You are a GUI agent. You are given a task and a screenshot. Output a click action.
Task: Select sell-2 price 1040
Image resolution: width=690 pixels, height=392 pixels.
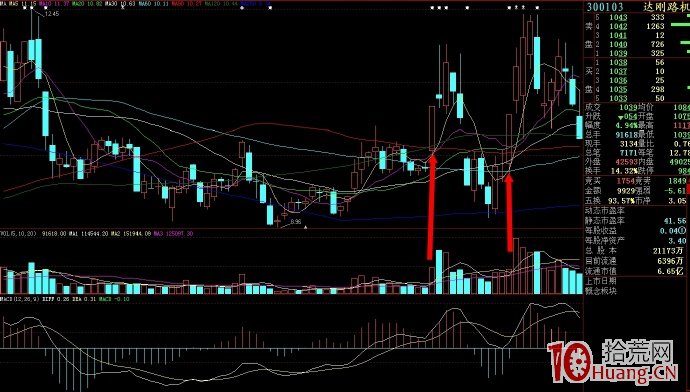point(618,44)
